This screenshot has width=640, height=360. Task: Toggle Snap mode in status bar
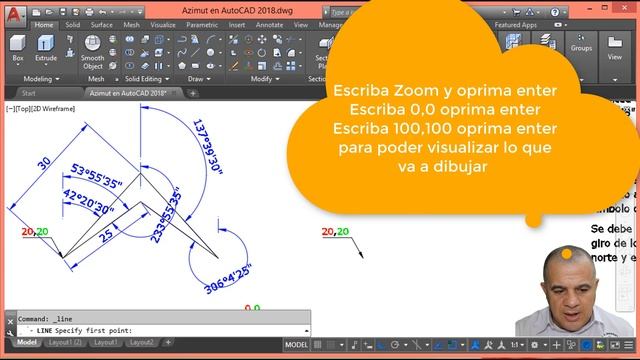[x=331, y=345]
